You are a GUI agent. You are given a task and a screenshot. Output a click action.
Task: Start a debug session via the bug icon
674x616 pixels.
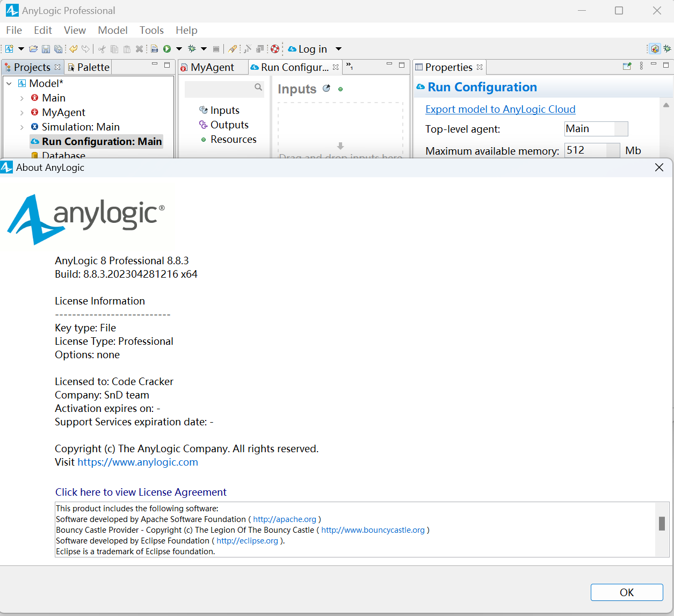[192, 49]
